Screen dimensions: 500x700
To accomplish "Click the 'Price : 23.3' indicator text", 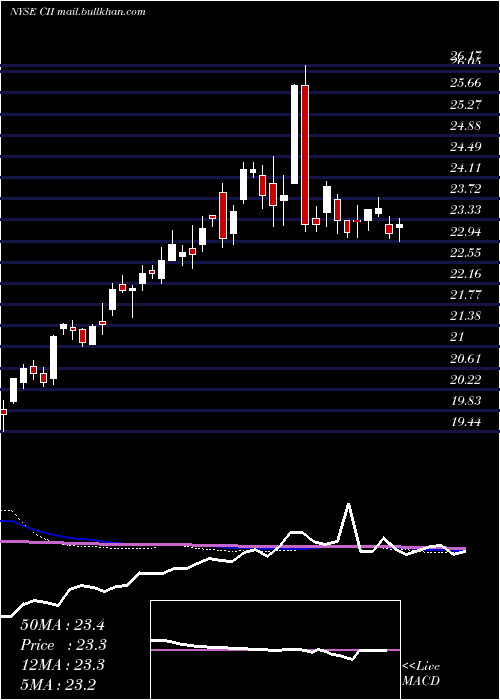I will (x=63, y=645).
